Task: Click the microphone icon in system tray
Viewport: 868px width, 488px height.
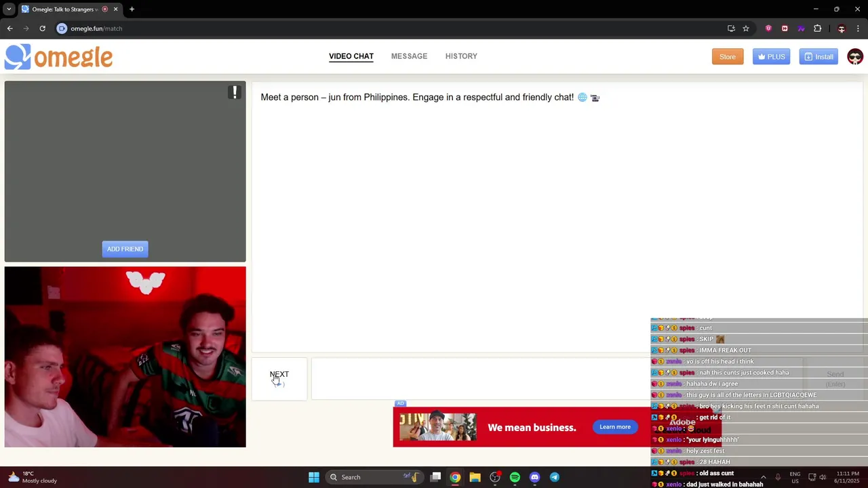Action: click(778, 477)
